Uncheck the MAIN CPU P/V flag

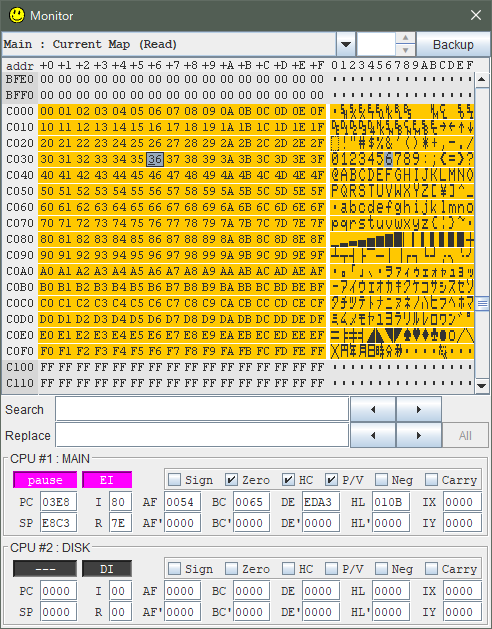[331, 479]
